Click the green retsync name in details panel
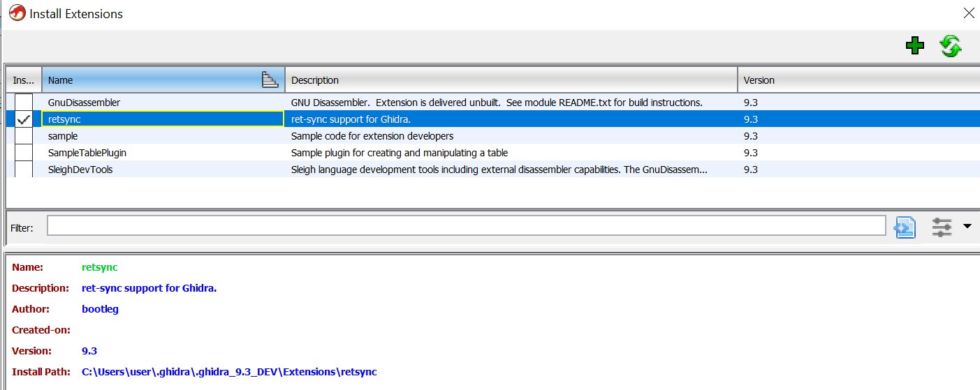The height and width of the screenshot is (390, 980). click(x=100, y=267)
